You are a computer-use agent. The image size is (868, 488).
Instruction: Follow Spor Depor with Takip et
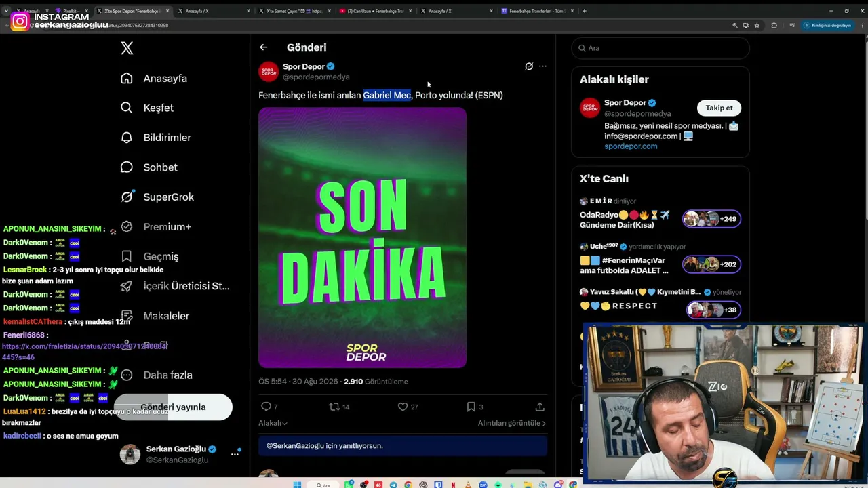click(719, 108)
